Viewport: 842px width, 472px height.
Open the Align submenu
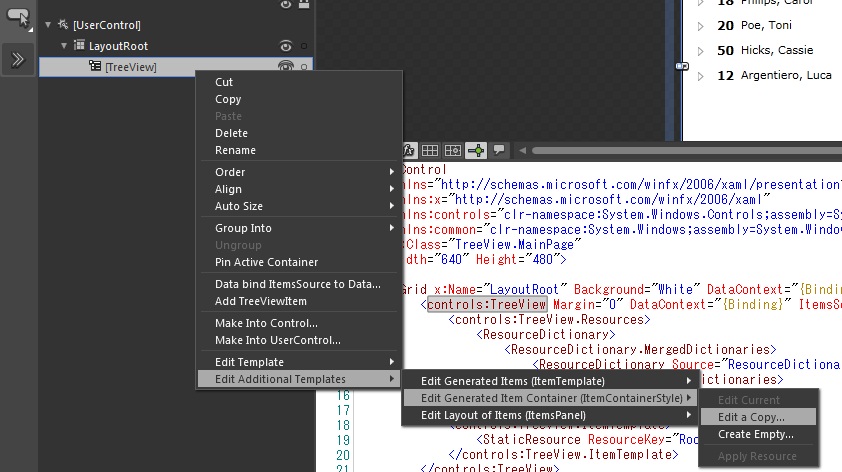[299, 189]
